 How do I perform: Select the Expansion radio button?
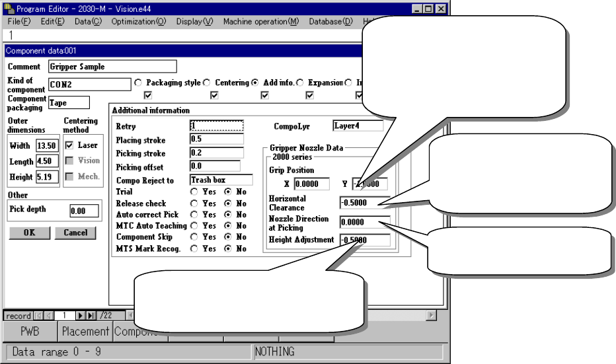click(x=300, y=83)
